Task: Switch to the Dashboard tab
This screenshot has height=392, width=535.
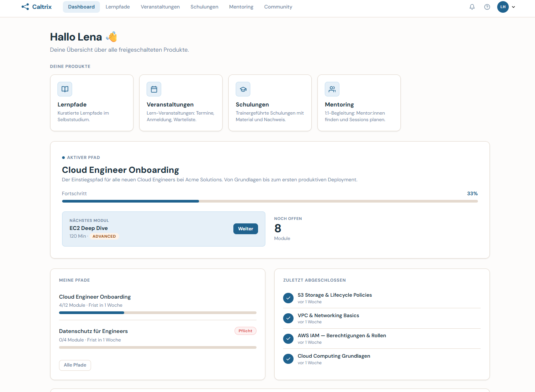Action: [81, 7]
